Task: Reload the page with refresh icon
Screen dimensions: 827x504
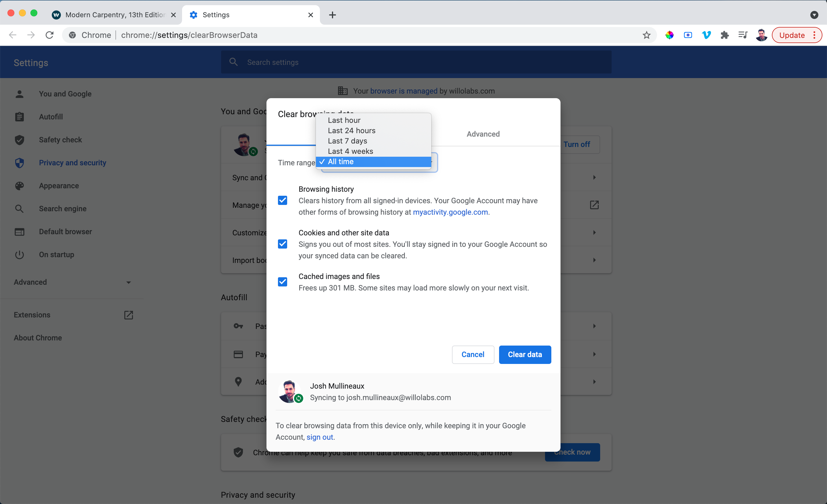Action: pos(50,35)
